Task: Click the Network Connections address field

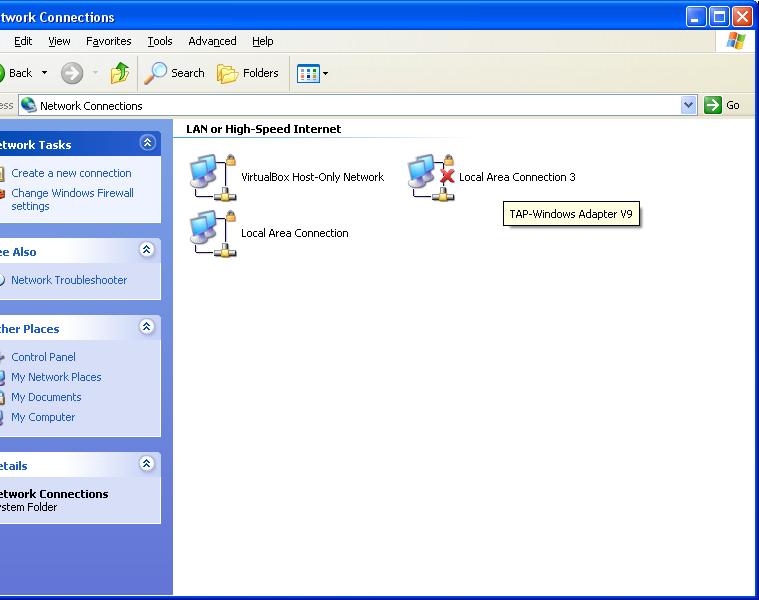Action: 350,105
